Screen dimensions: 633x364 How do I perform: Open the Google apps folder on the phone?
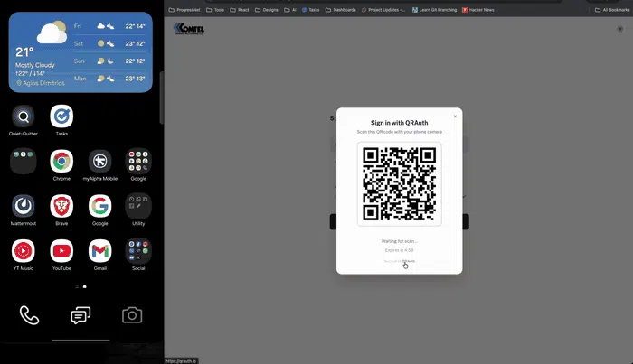(x=138, y=162)
